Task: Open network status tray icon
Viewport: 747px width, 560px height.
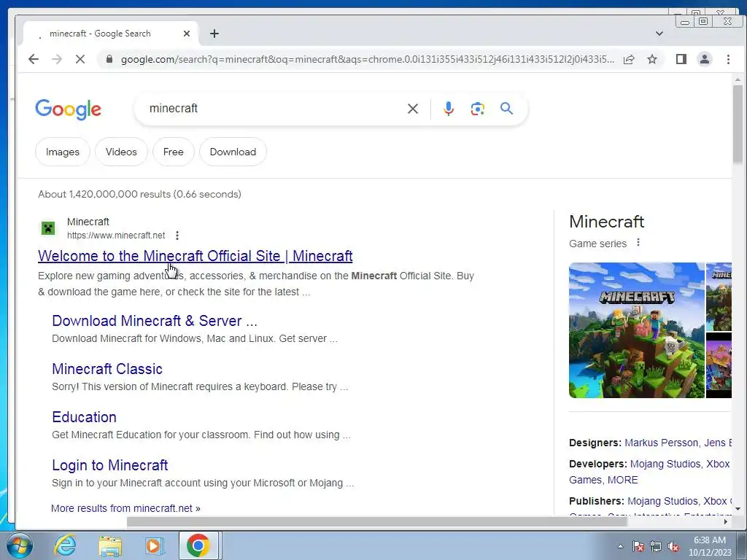Action: [656, 547]
